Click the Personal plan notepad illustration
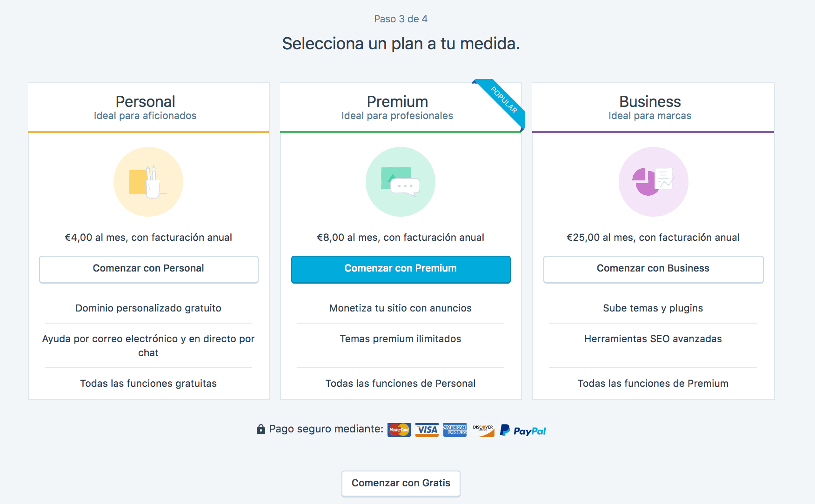 pos(148,182)
